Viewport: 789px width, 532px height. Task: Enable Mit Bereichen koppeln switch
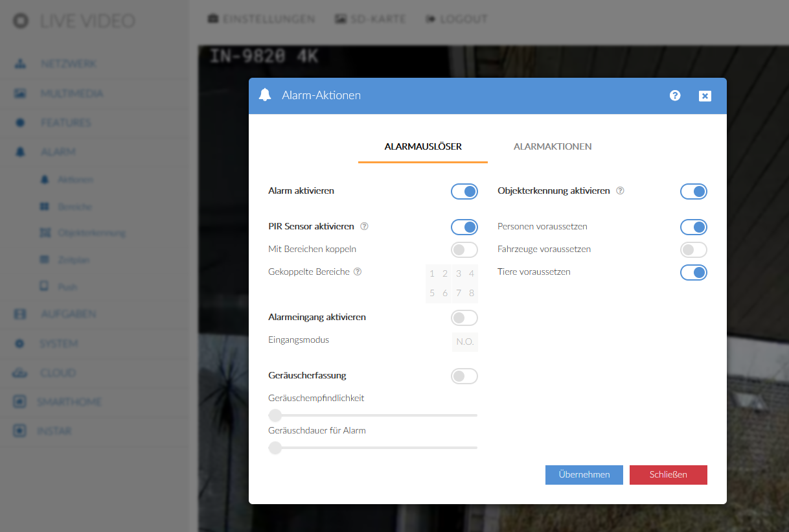pos(464,249)
